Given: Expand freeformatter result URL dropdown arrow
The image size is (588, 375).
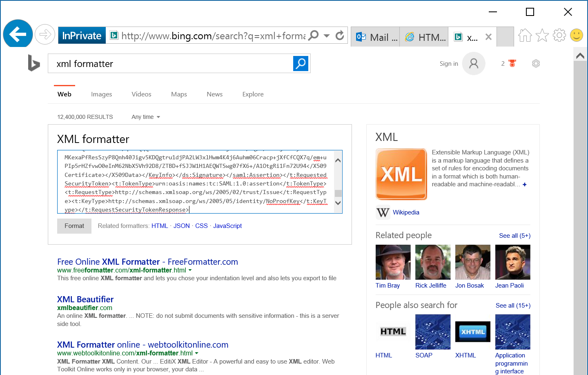Looking at the screenshot, I should (190, 270).
